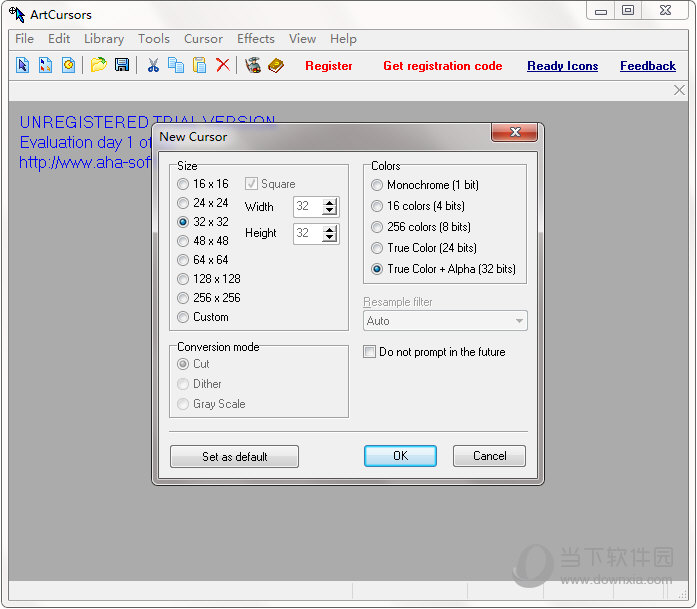
Task: Click the Open folder toolbar icon
Action: pyautogui.click(x=99, y=65)
